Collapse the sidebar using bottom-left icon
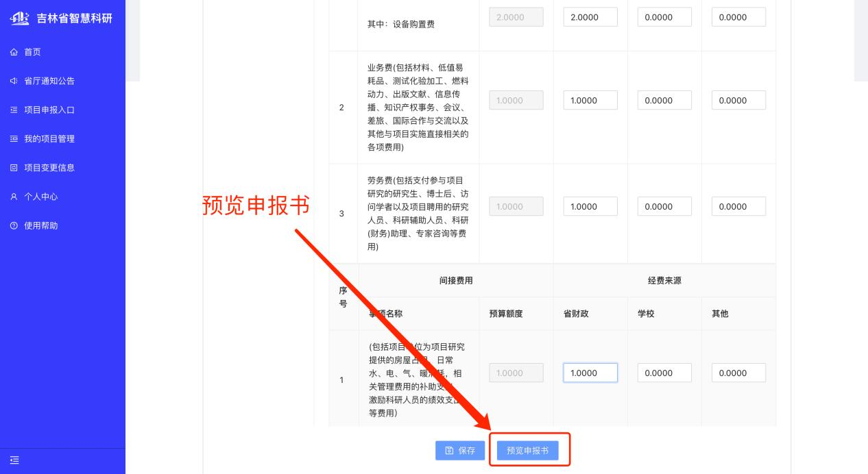This screenshot has width=868, height=474. click(14, 461)
